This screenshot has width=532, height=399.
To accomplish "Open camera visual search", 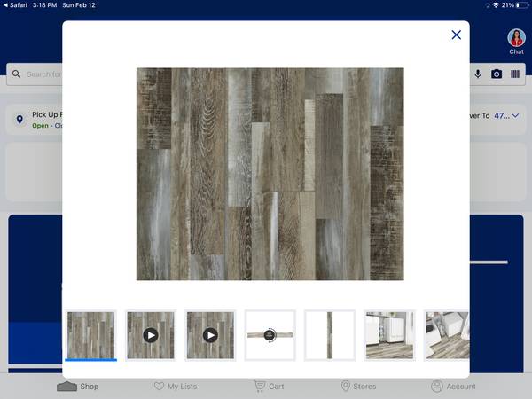I will [x=497, y=74].
